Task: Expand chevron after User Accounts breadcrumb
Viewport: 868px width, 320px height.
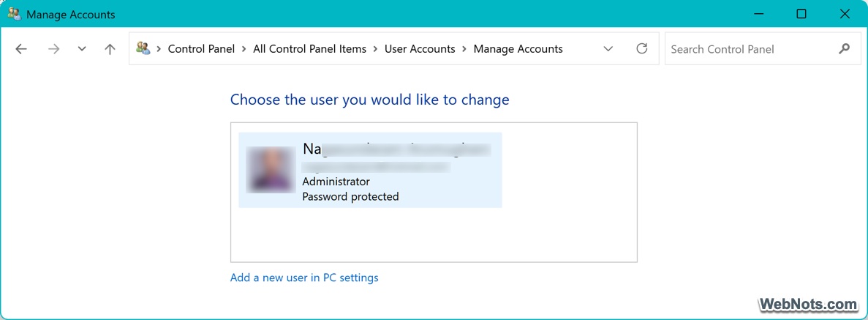Action: 464,49
